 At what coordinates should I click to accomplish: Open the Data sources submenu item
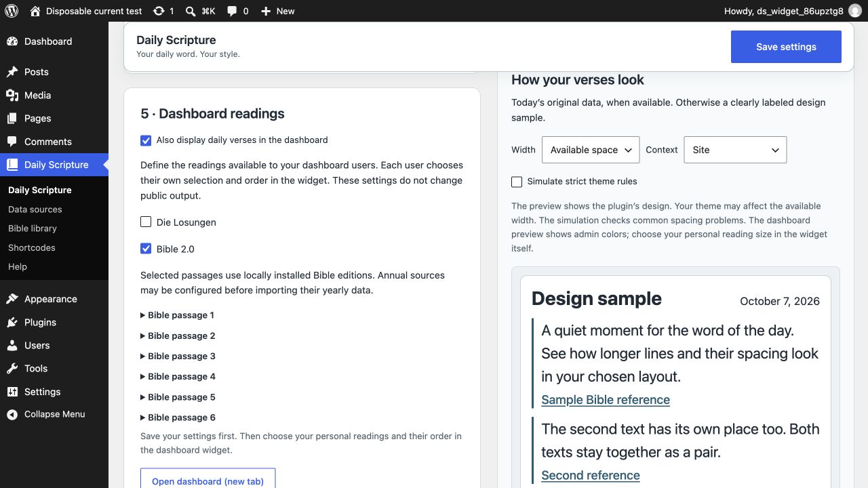35,209
